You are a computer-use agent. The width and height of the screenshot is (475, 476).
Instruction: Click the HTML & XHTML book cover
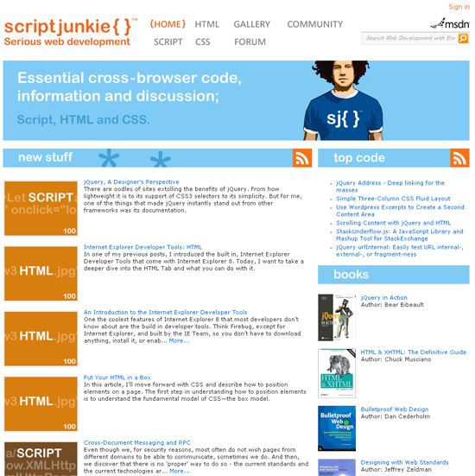coord(337,373)
